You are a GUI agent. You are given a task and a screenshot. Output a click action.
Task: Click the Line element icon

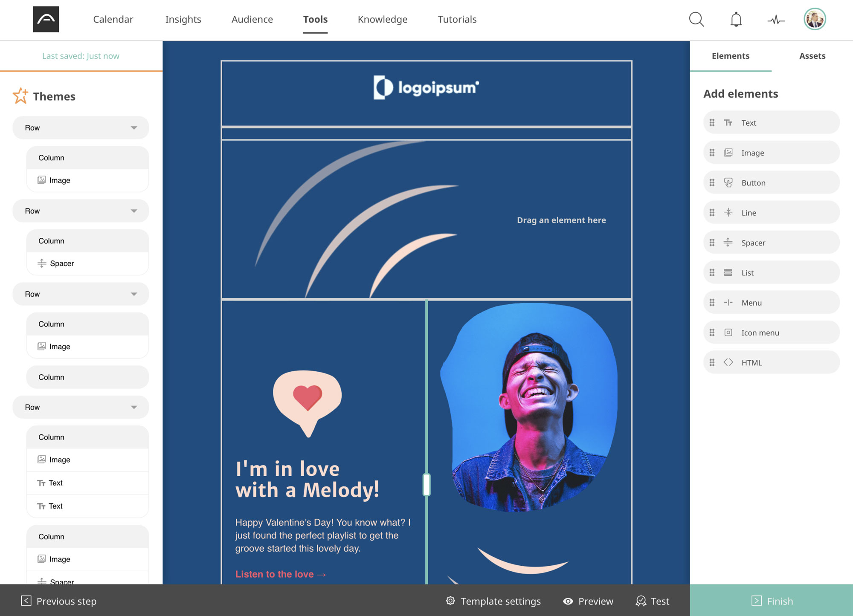[728, 212]
